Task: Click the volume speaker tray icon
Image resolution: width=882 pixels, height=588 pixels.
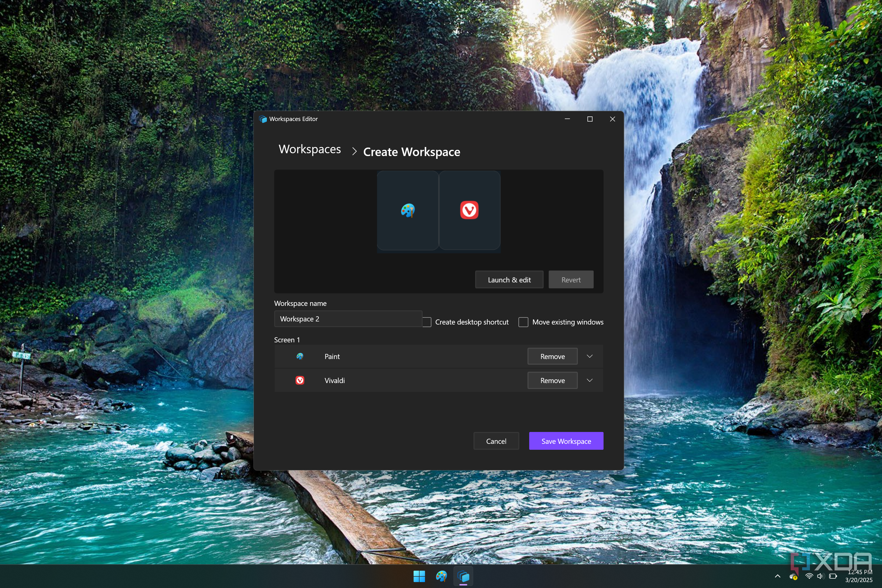Action: point(820,576)
